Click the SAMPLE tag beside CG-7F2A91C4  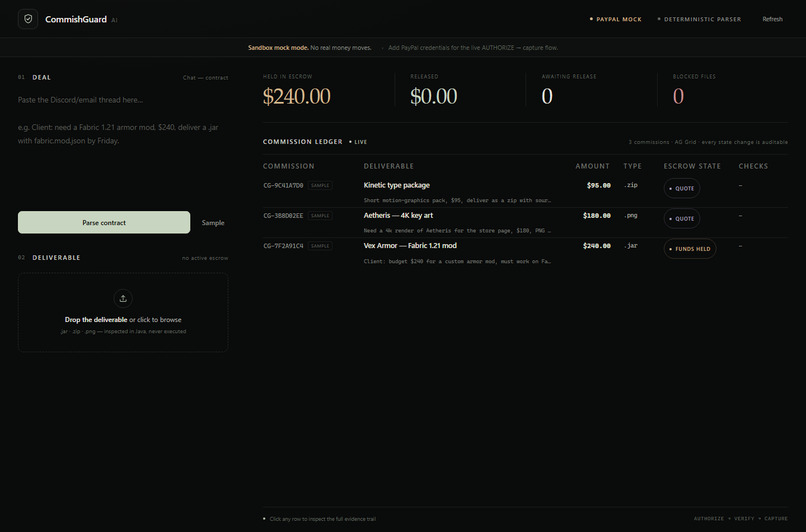pos(320,246)
